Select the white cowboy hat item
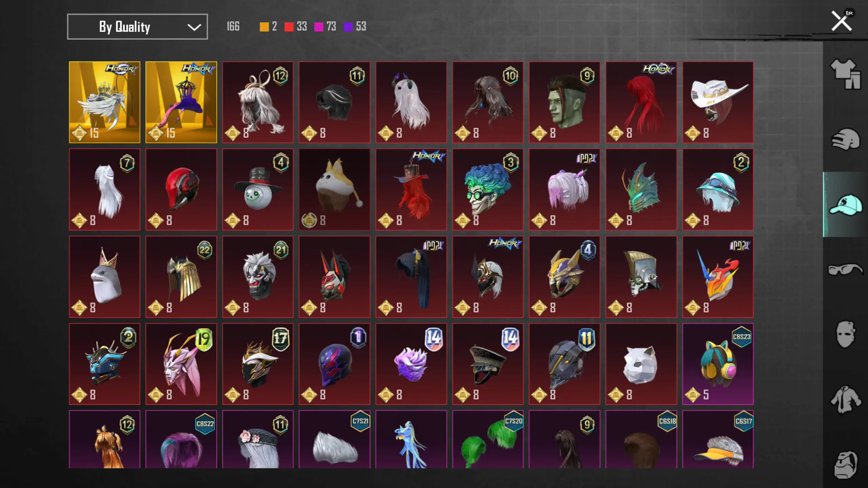 click(718, 102)
